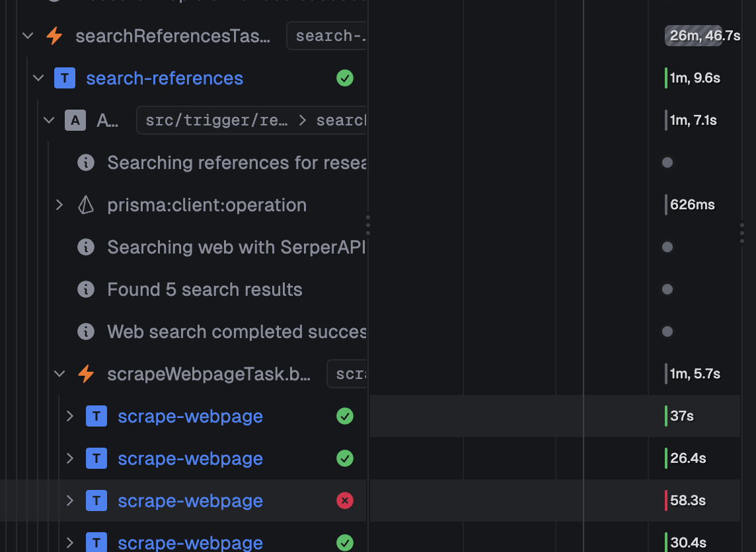Click info icon of Searching references row
Viewport: 756px width, 552px height.
coord(86,163)
